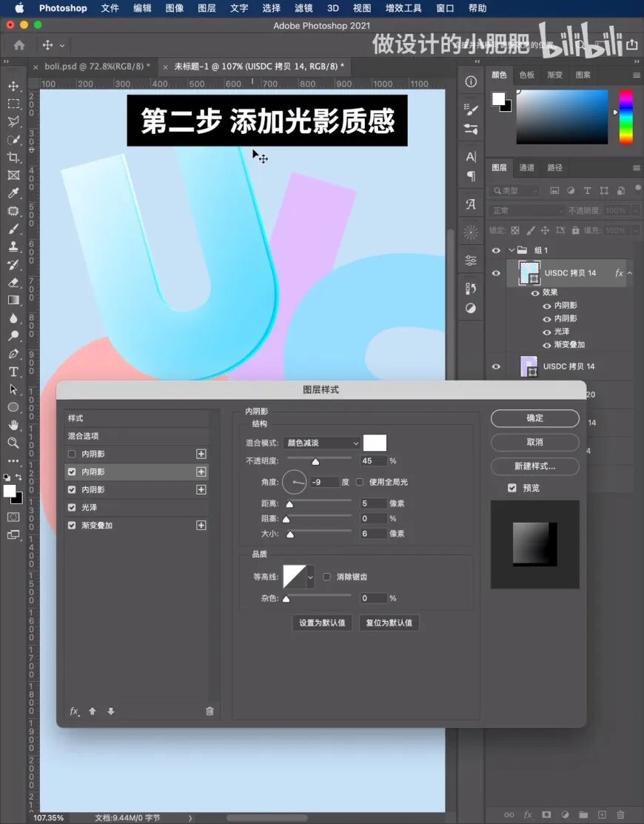Select the Zoom tool
The width and height of the screenshot is (644, 824).
[x=13, y=443]
